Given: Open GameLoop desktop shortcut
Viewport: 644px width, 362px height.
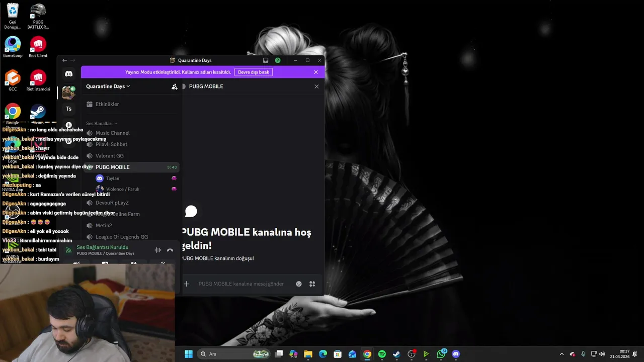Looking at the screenshot, I should pos(13,47).
